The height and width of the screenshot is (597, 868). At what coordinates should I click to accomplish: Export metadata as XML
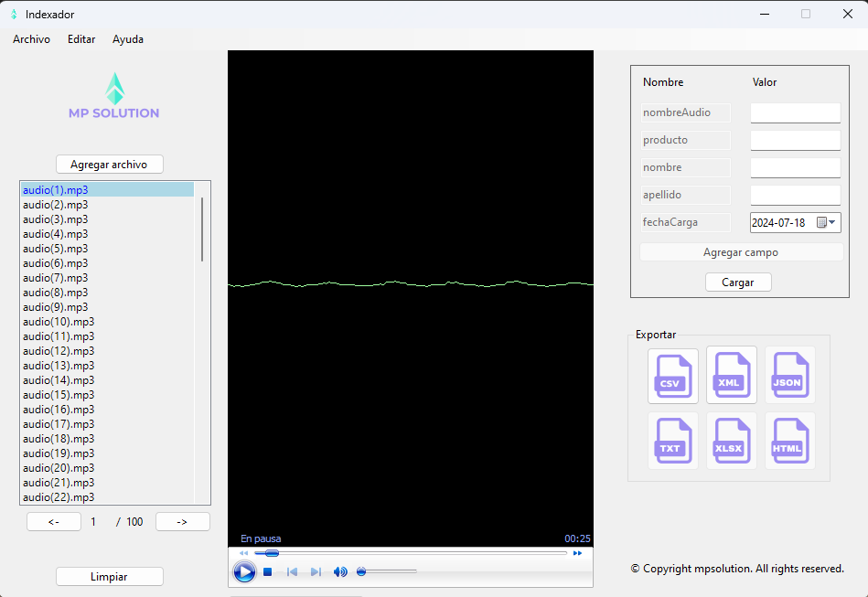pyautogui.click(x=732, y=375)
